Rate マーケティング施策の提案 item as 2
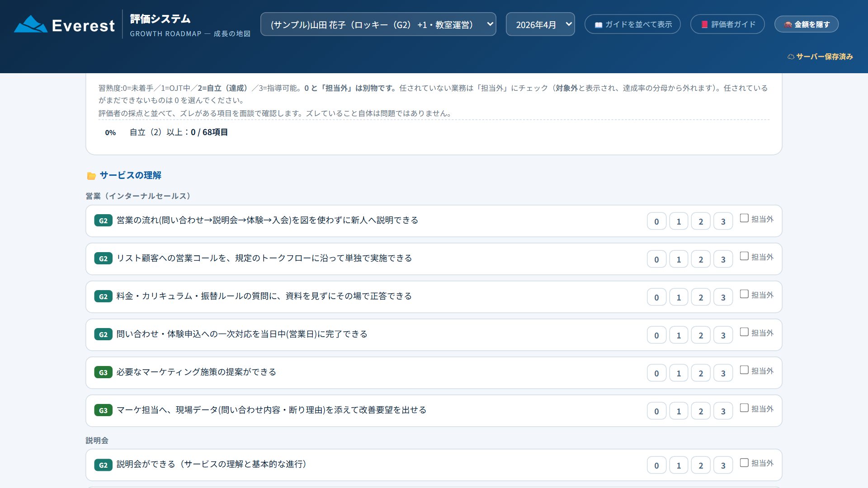This screenshot has height=488, width=868. point(701,373)
